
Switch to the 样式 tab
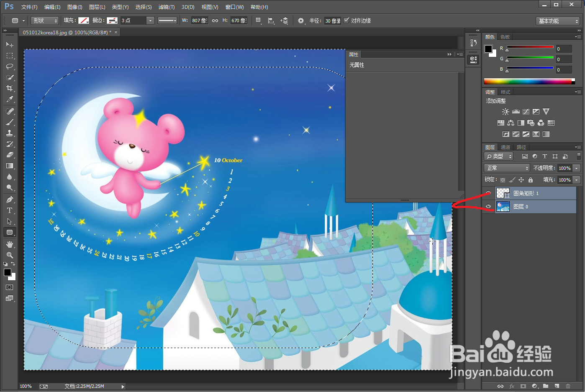505,92
